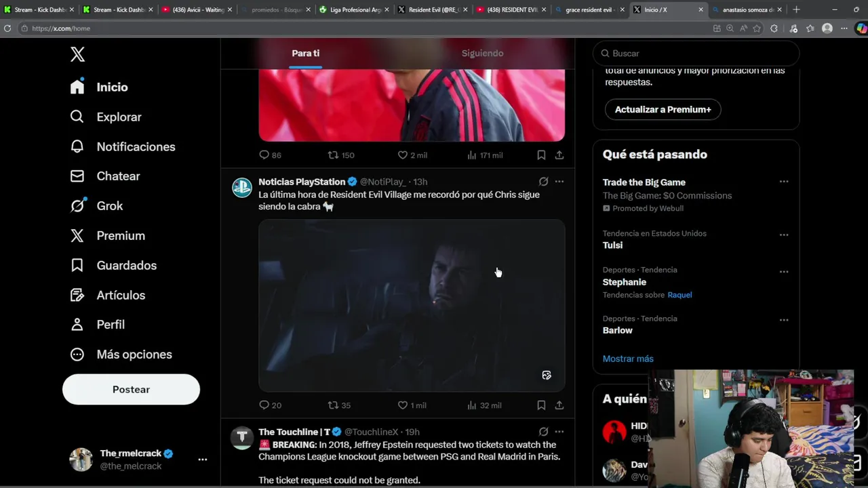Switch to grace resident evil search tab
Viewport: 868px width, 488px height.
pos(591,9)
